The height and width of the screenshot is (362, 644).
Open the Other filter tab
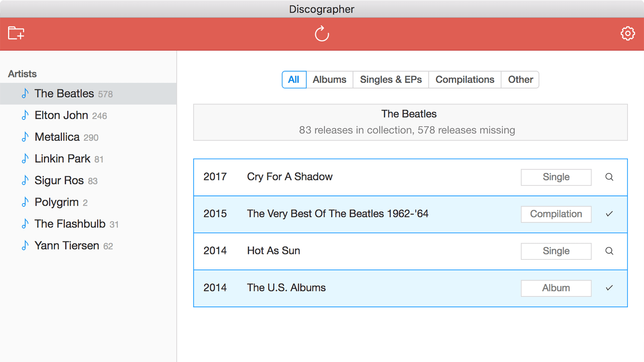[520, 80]
